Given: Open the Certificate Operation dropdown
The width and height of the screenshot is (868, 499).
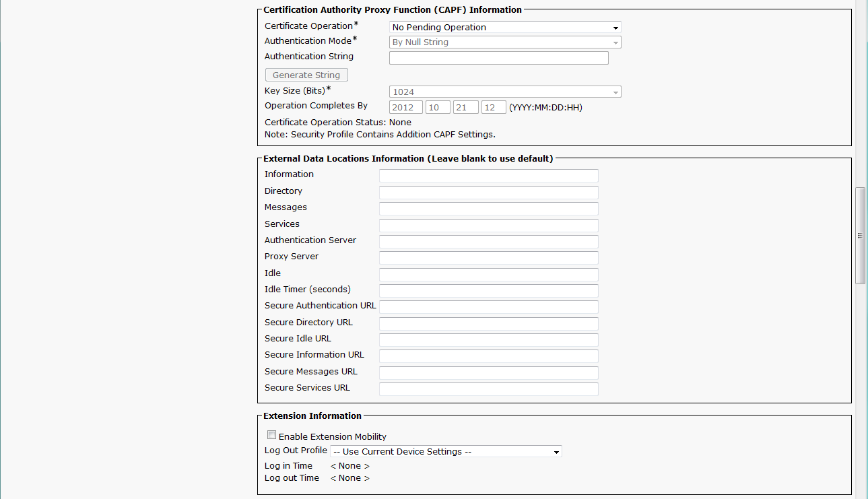Looking at the screenshot, I should tap(505, 28).
